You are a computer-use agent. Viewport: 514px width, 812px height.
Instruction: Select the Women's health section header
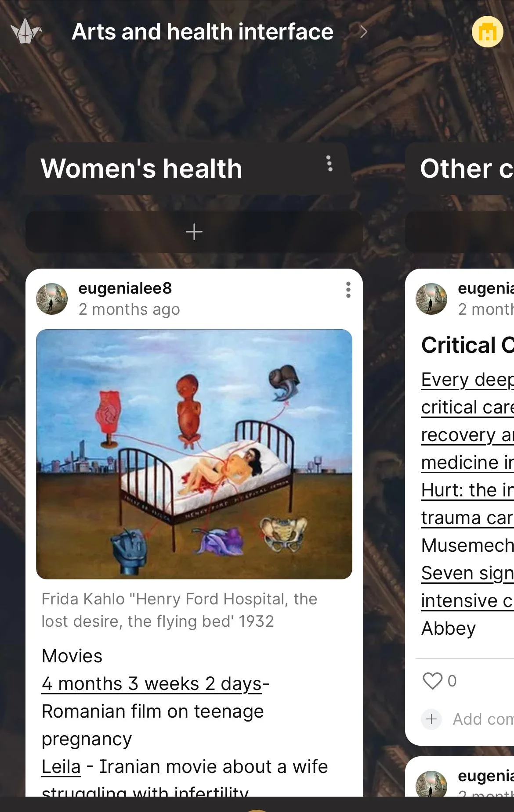pyautogui.click(x=141, y=169)
